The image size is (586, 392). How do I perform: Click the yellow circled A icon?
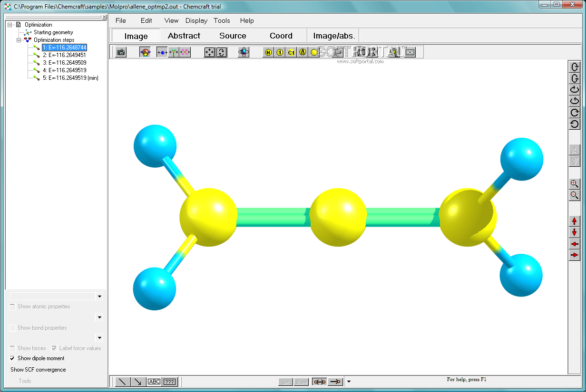click(303, 52)
